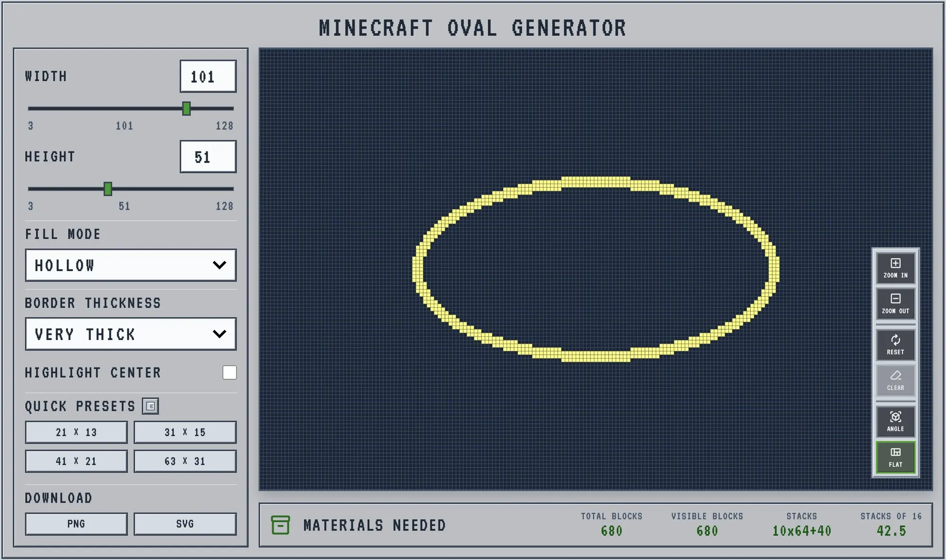This screenshot has width=946, height=560.
Task: Apply the 31 x 15 preset
Action: (x=185, y=432)
